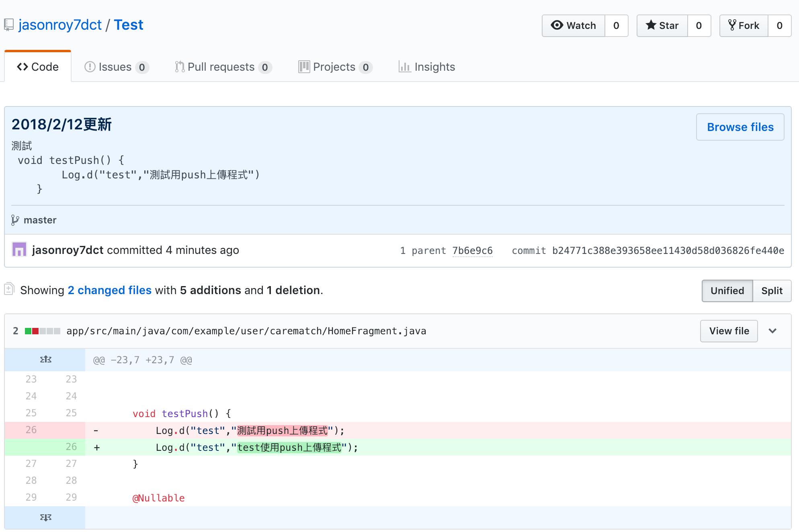This screenshot has height=532, width=799.
Task: Select Split diff view
Action: 772,291
